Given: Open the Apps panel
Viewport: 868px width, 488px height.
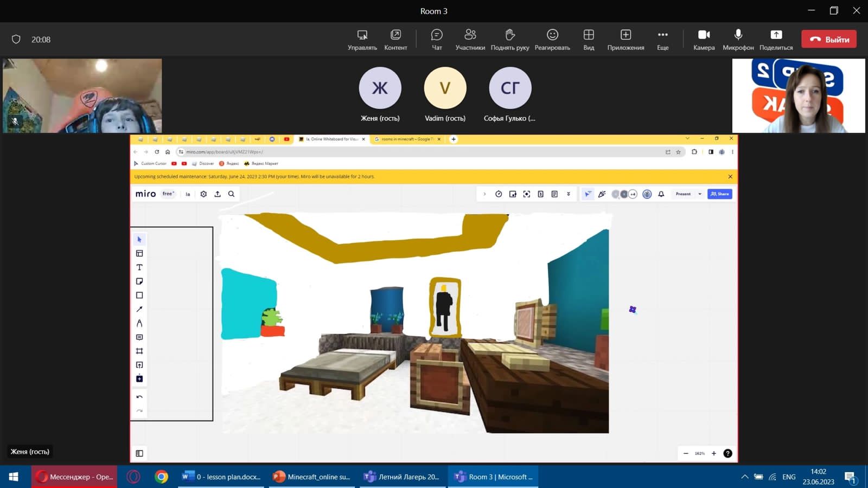Looking at the screenshot, I should click(626, 40).
